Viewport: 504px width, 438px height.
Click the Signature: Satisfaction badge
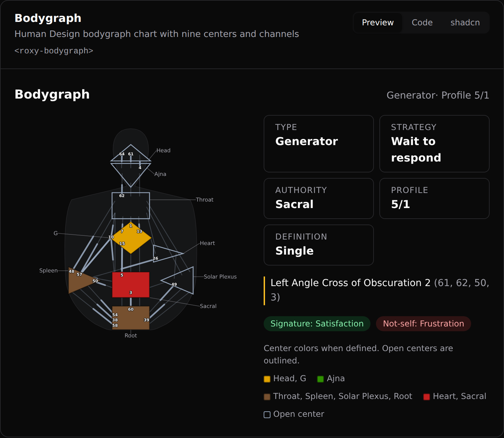click(x=317, y=324)
